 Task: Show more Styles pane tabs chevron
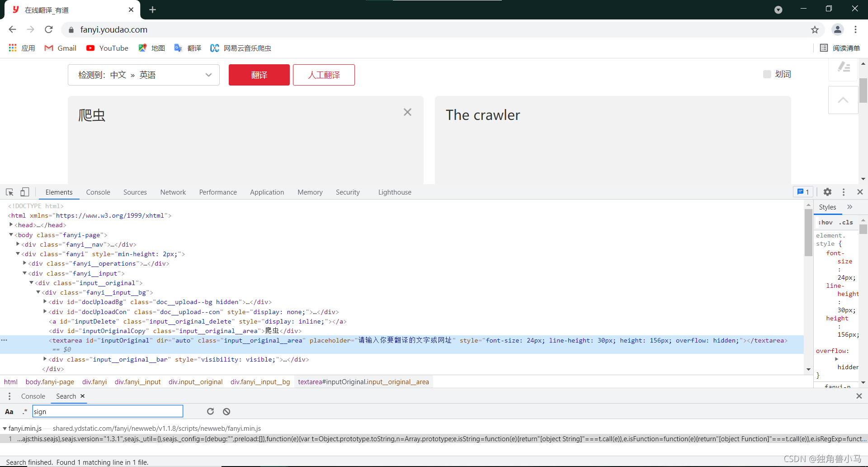pos(850,207)
